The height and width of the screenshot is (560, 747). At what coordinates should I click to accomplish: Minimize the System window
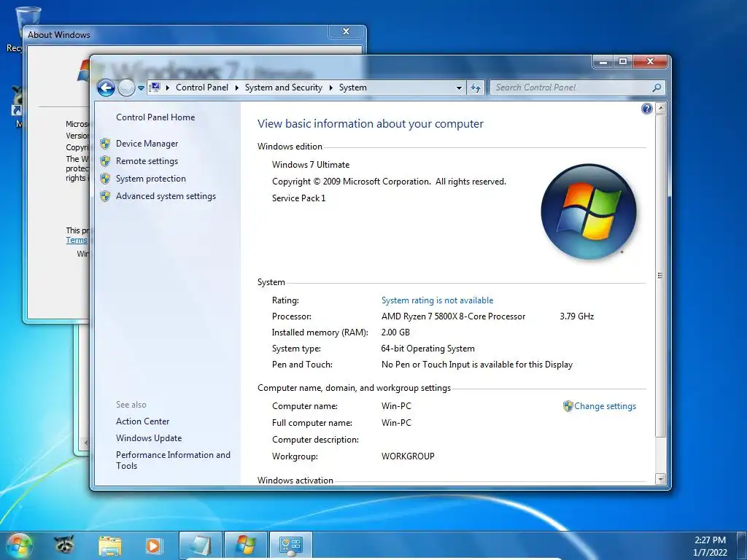(x=603, y=61)
